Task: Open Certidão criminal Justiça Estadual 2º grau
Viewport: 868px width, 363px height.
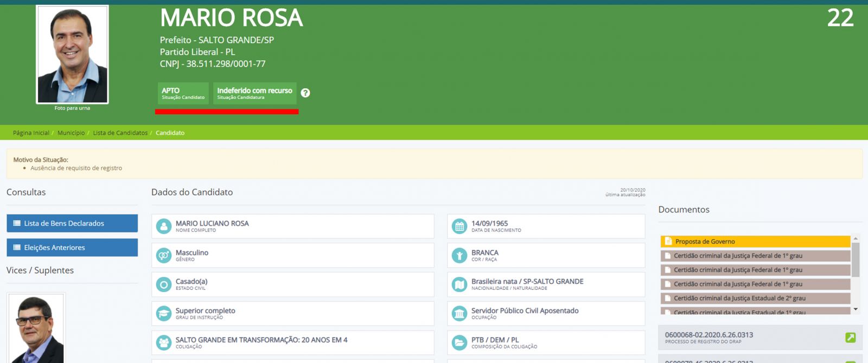Action: 755,298
